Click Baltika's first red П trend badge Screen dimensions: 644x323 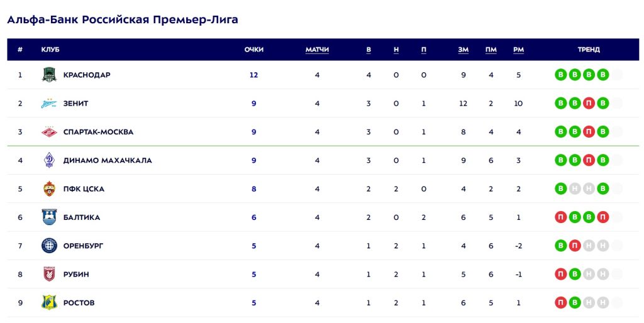(560, 217)
